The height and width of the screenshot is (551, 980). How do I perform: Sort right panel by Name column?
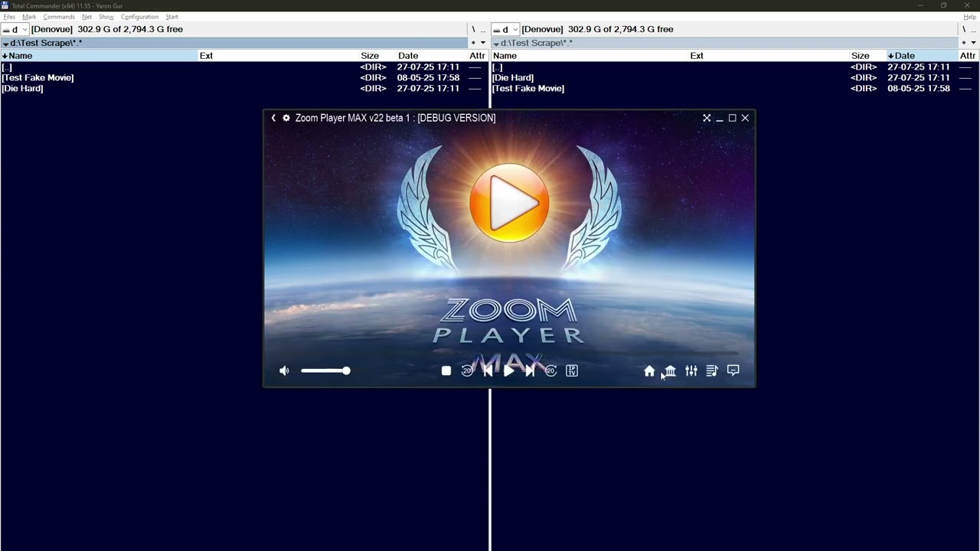point(590,56)
